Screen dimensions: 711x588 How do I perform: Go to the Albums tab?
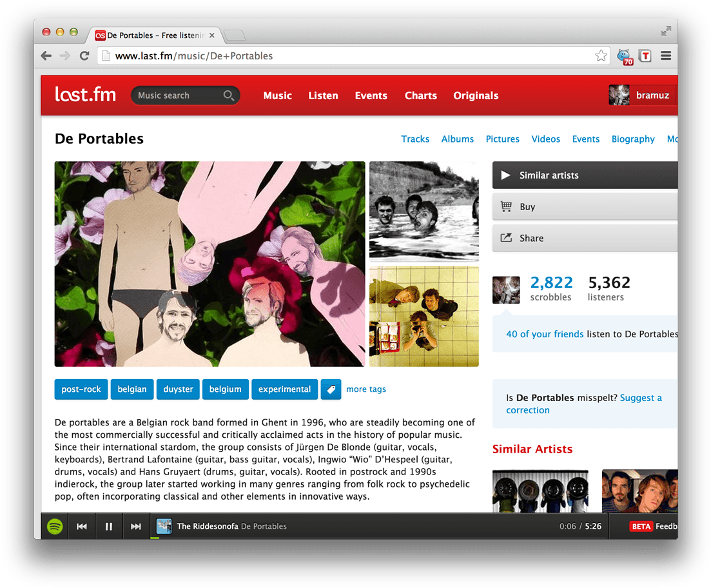(458, 139)
